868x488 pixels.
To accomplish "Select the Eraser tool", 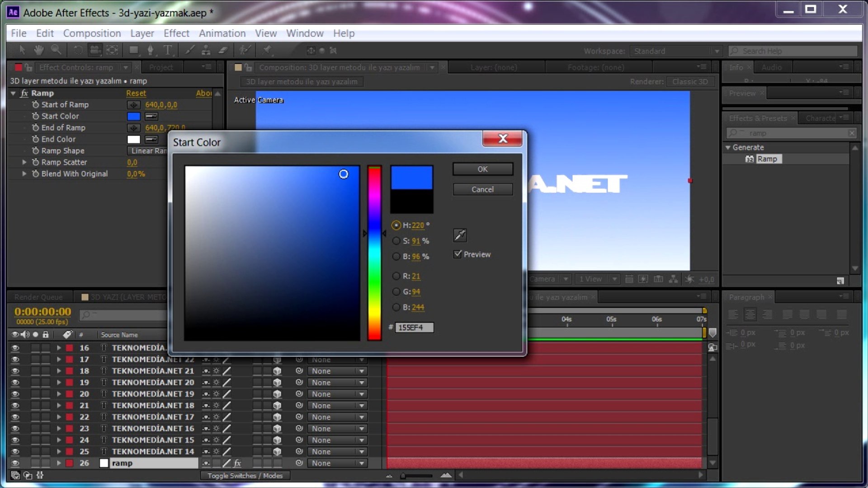I will [223, 50].
